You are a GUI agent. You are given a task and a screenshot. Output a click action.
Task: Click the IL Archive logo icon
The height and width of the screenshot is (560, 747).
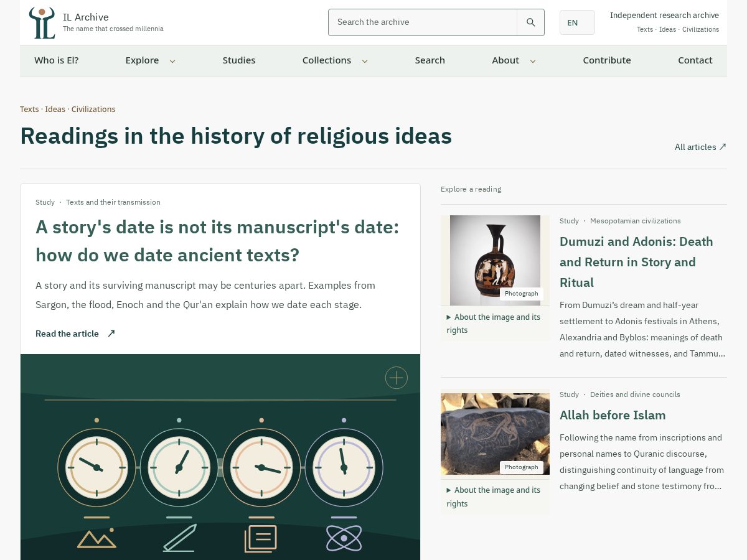click(42, 23)
